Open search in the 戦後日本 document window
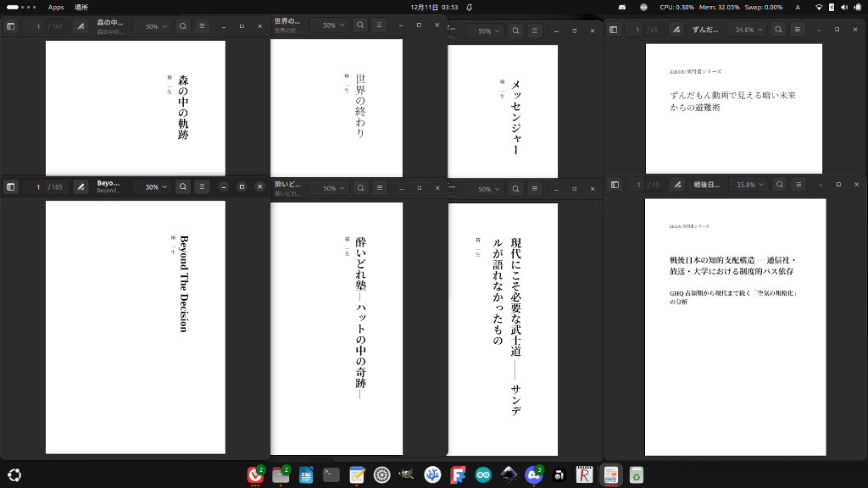868x488 pixels. coord(778,185)
